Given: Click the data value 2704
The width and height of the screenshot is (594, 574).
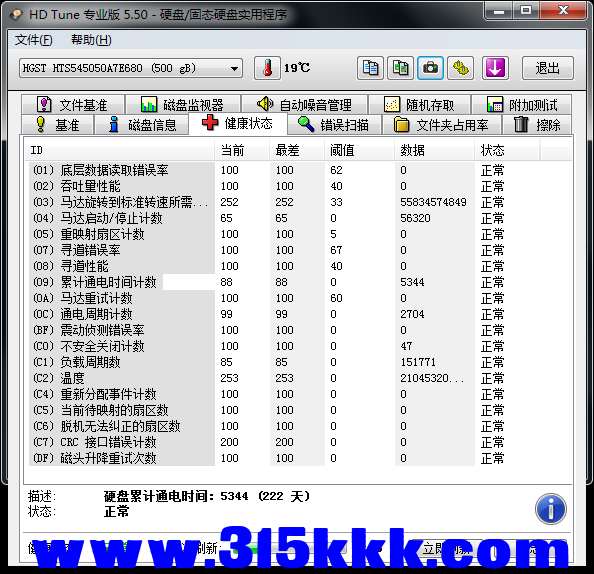Looking at the screenshot, I should (412, 314).
